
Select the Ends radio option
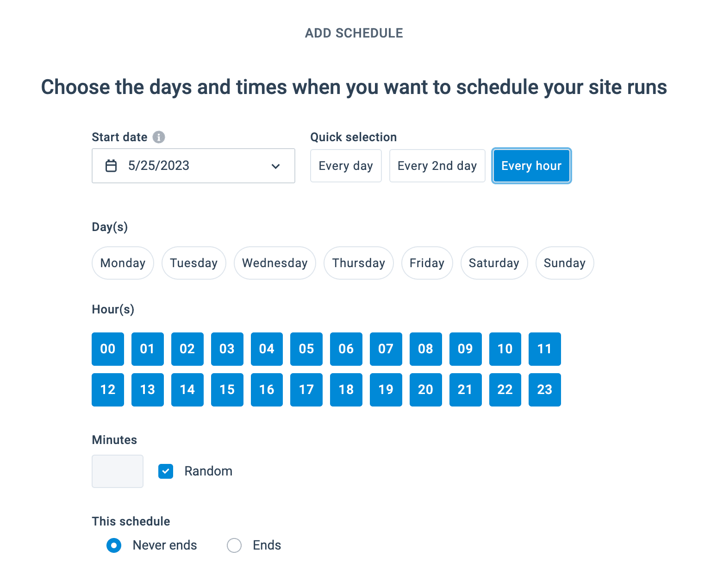pyautogui.click(x=234, y=545)
